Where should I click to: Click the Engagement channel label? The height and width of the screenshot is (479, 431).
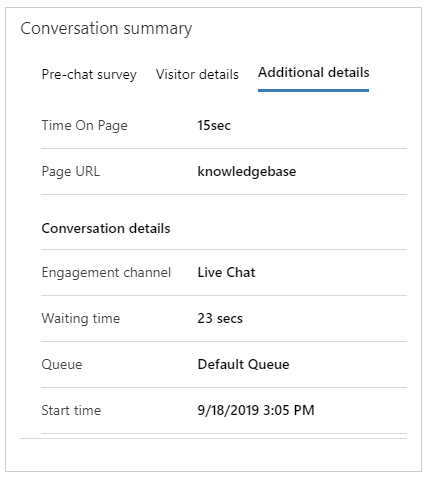pyautogui.click(x=106, y=272)
